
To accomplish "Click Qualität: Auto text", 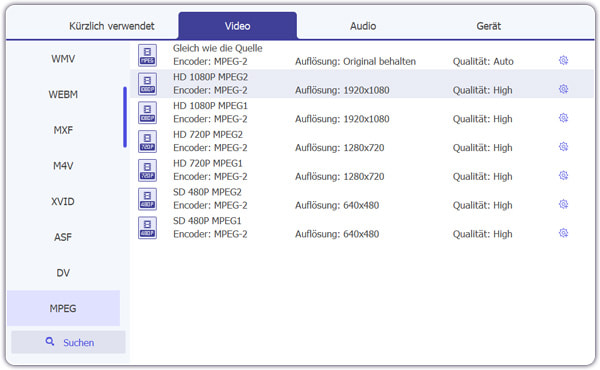I will [x=483, y=62].
